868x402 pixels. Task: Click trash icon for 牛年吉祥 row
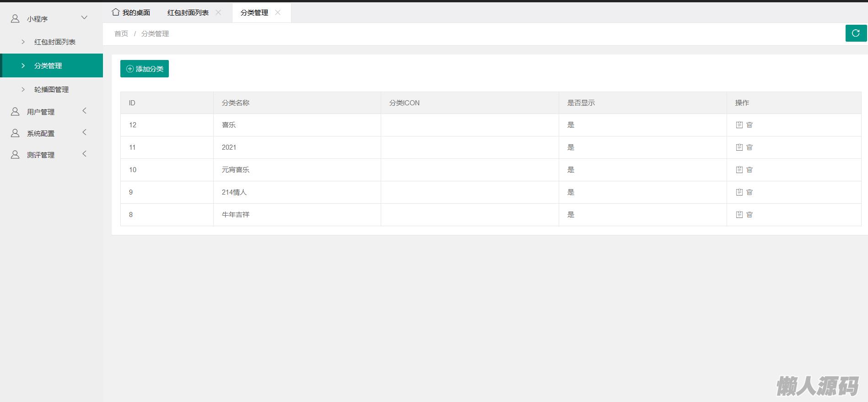(x=749, y=215)
